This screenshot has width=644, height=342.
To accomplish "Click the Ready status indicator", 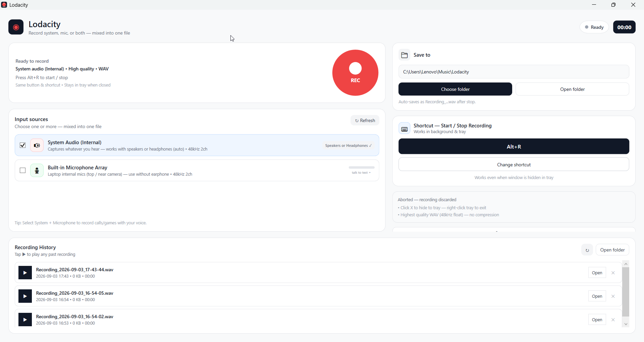I will [594, 27].
